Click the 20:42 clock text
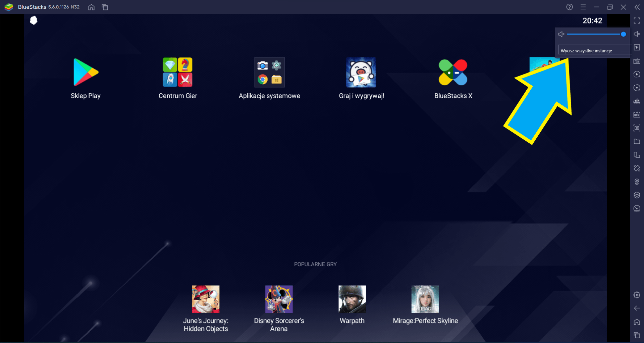 coord(592,21)
